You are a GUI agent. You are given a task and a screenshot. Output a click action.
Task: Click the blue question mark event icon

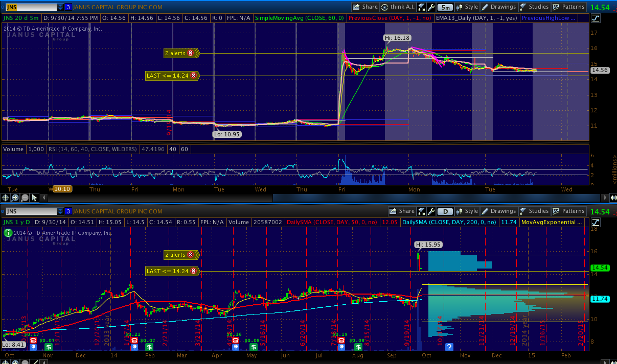click(449, 347)
